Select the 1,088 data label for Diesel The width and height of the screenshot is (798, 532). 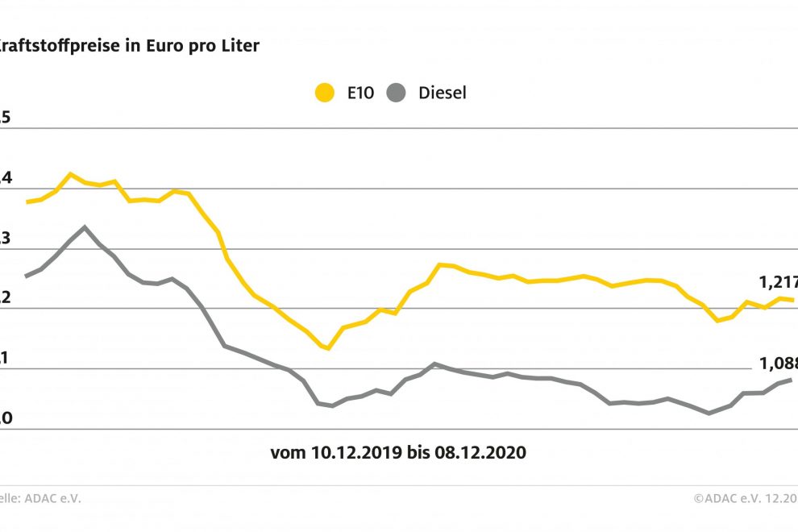tap(778, 364)
